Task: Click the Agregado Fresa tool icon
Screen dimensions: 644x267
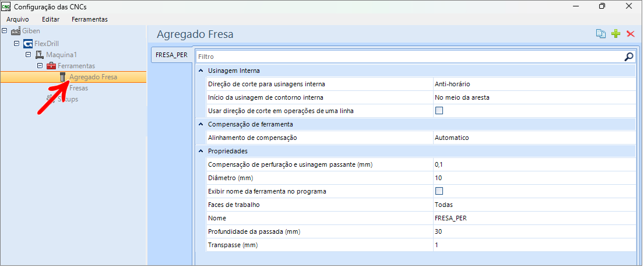Action: tap(63, 77)
